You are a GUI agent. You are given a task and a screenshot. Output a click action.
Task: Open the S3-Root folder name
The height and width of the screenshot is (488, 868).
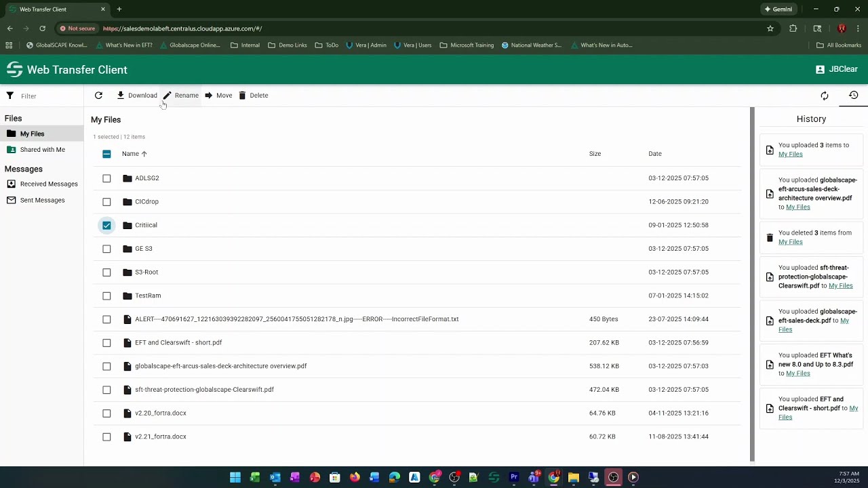point(146,272)
